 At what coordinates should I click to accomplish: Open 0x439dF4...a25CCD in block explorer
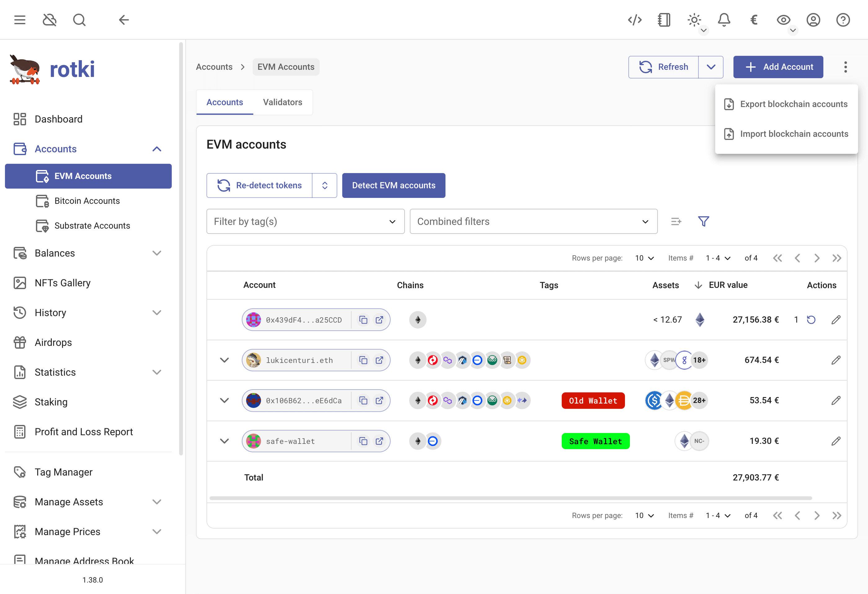pos(379,319)
